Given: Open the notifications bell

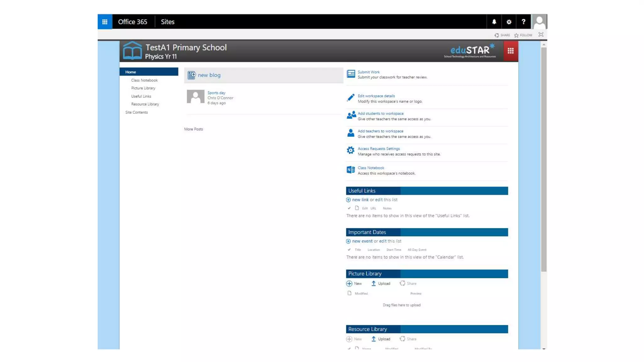Looking at the screenshot, I should pyautogui.click(x=494, y=22).
